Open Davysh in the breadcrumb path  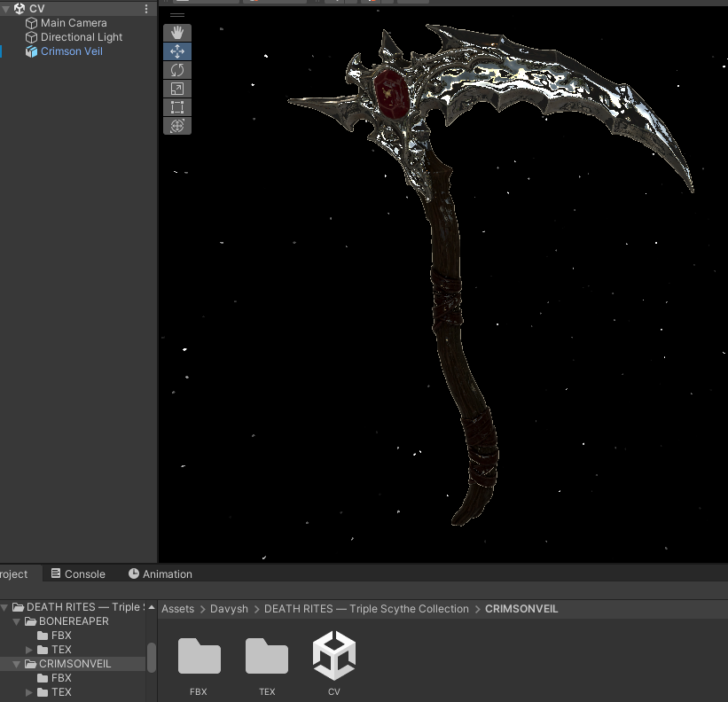point(229,609)
